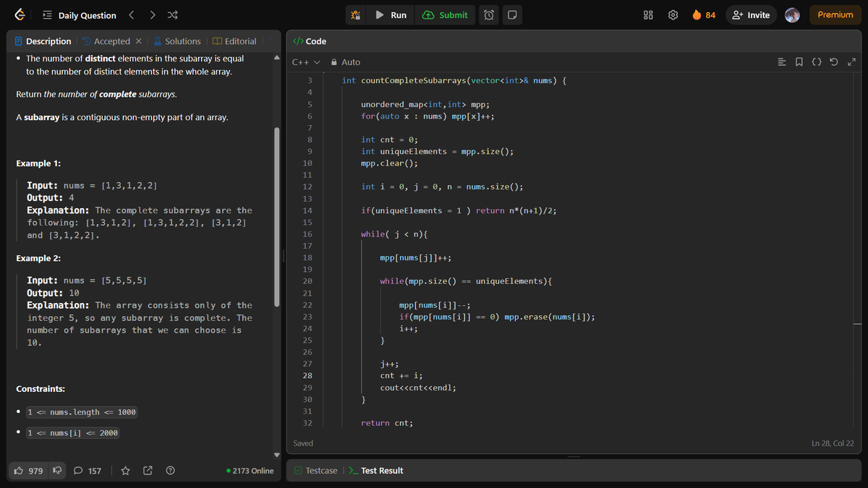
Task: Click the description scroll down arrow
Action: (x=276, y=455)
